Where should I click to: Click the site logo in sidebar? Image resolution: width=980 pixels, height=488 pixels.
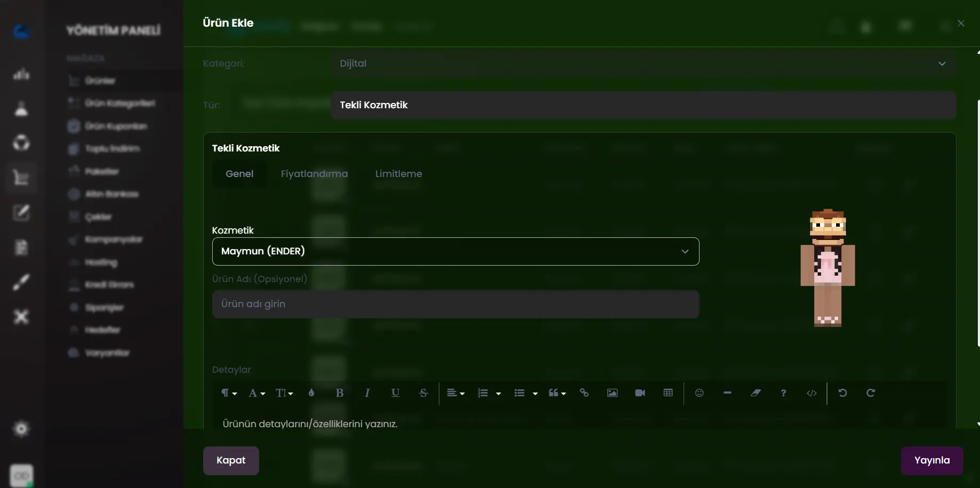click(21, 31)
